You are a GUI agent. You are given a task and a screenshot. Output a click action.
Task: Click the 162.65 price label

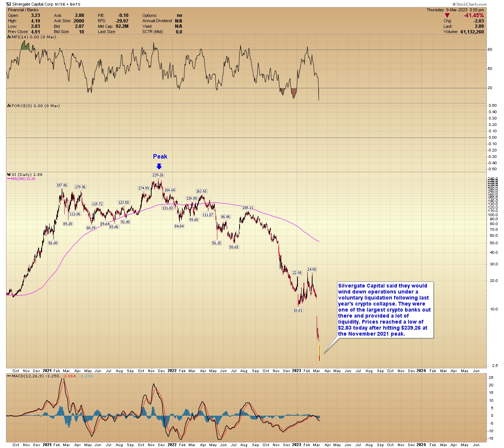pyautogui.click(x=202, y=191)
